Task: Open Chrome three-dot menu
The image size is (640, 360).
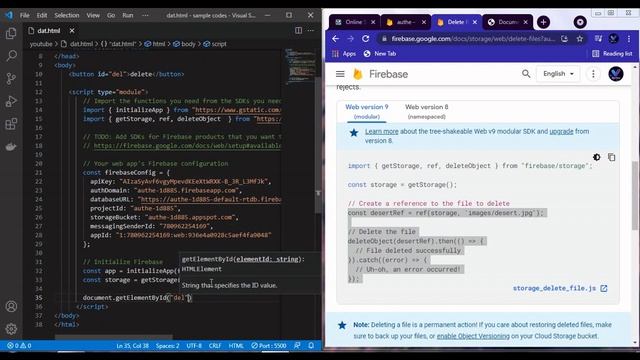Action: click(629, 39)
